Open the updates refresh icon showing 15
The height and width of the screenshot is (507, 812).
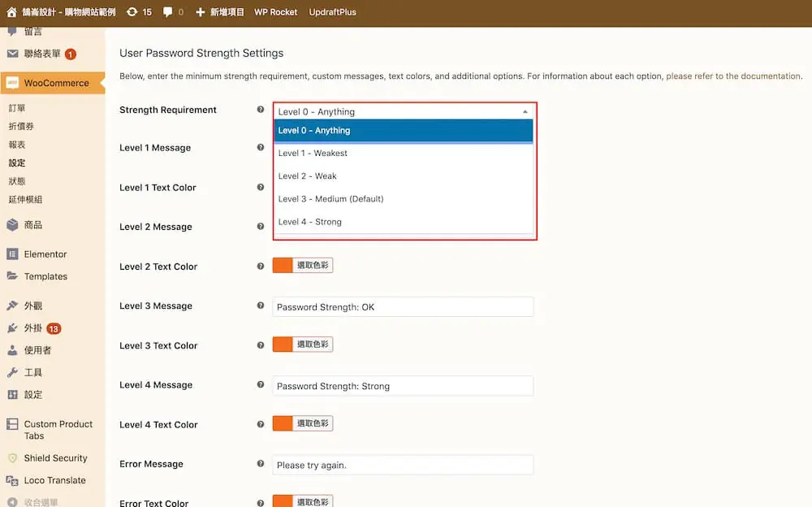tap(132, 12)
